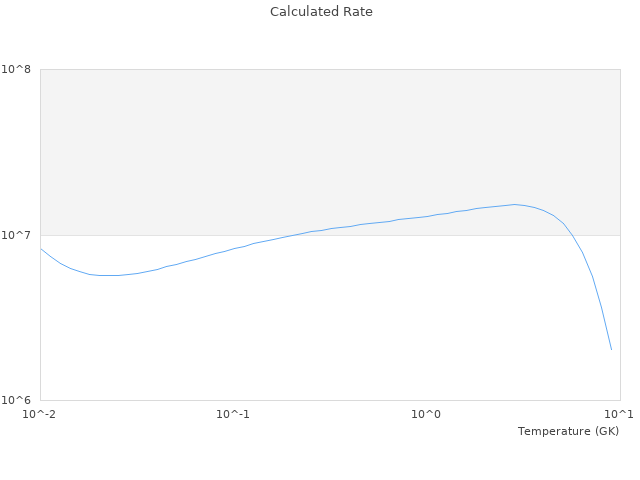Click where the falling curve crosses the 10^7 line

[571, 235]
